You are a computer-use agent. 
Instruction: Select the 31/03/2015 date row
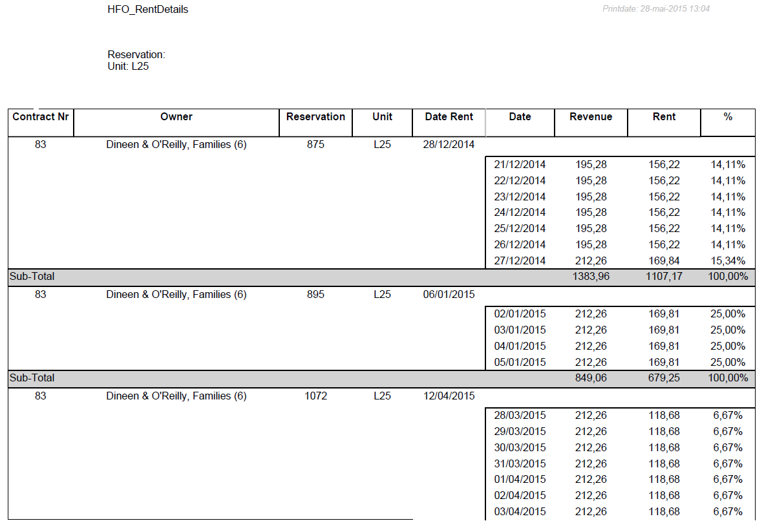[520, 463]
